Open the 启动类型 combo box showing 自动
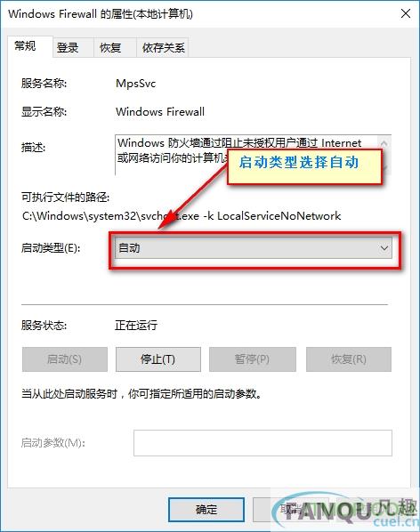The height and width of the screenshot is (532, 420). point(253,248)
